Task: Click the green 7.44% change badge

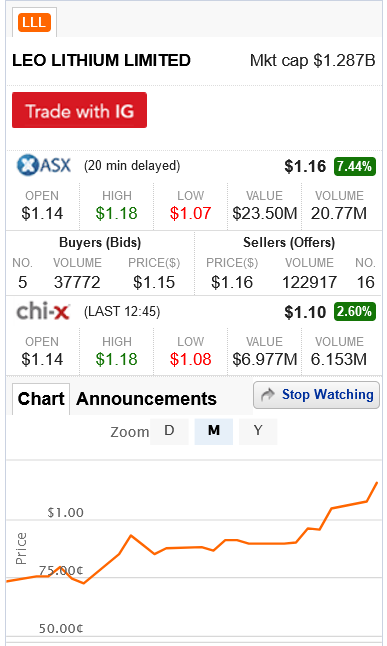Action: tap(354, 166)
